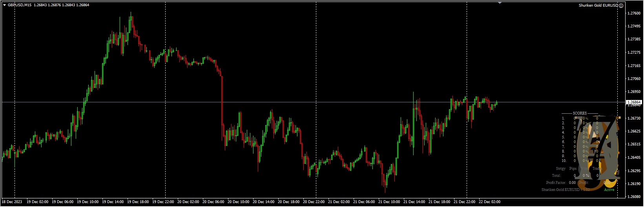The image size is (644, 207).
Task: Click the 1.27165 price axis label
Action: click(634, 65)
